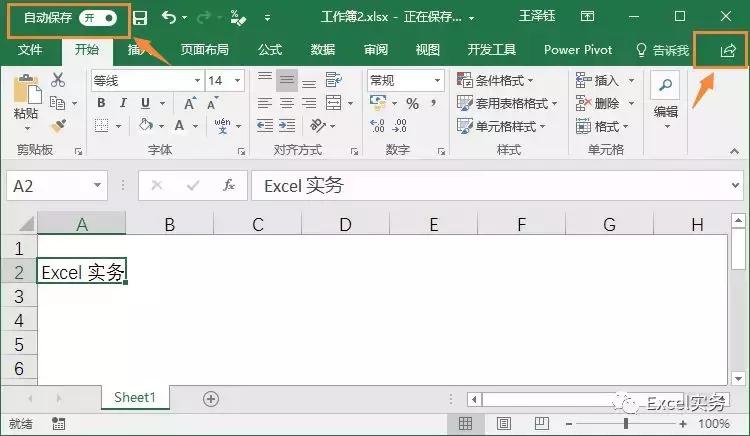The height and width of the screenshot is (436, 750).
Task: Open the 单元格样式 menu
Action: (x=501, y=126)
